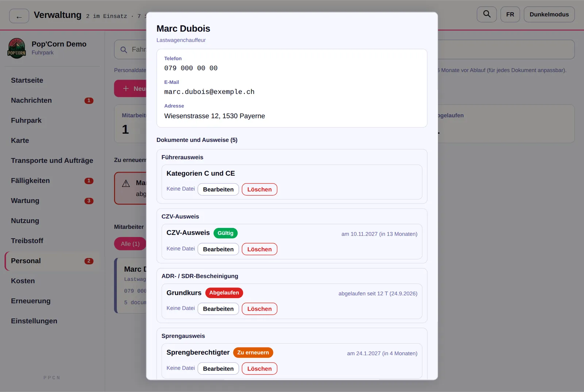Click the Wartung badge showing 3
Image resolution: width=584 pixels, height=392 pixels.
(89, 201)
